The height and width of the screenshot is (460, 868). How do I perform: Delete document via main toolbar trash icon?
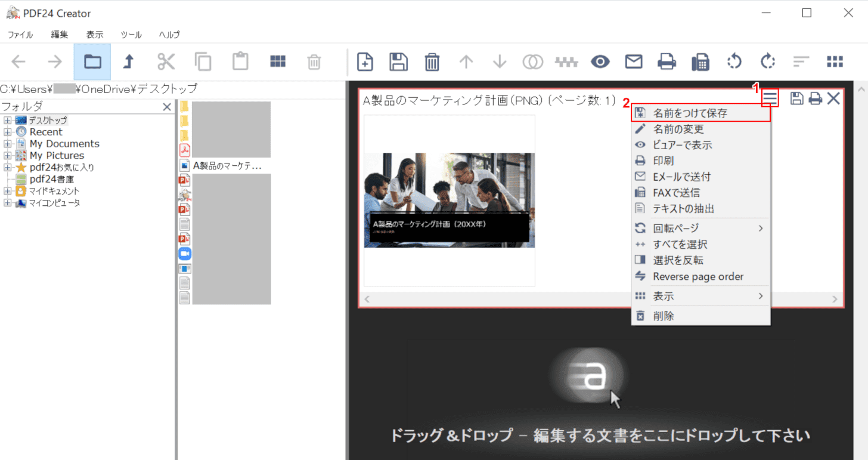432,61
